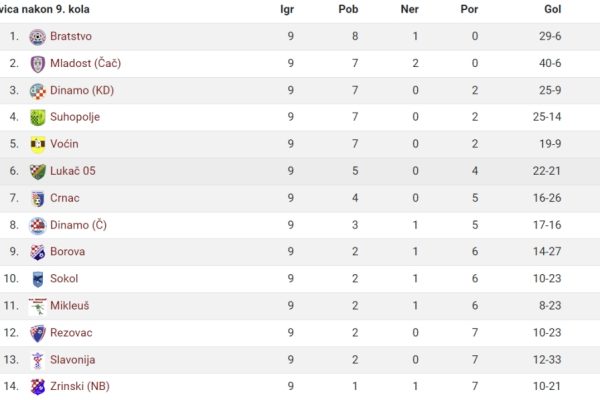The image size is (600, 400).
Task: Open the Rezovac team page link
Action: click(71, 332)
